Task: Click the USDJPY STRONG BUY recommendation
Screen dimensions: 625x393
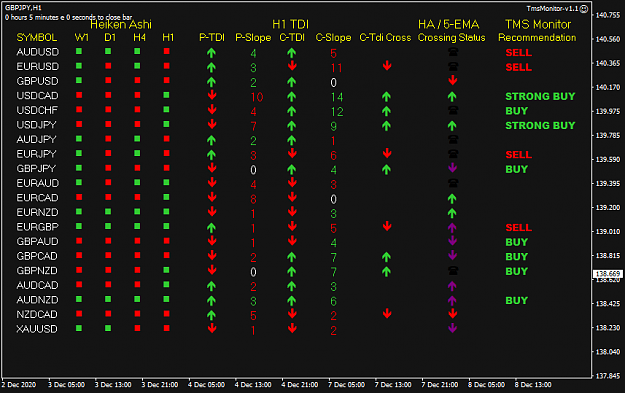Action: coord(540,125)
